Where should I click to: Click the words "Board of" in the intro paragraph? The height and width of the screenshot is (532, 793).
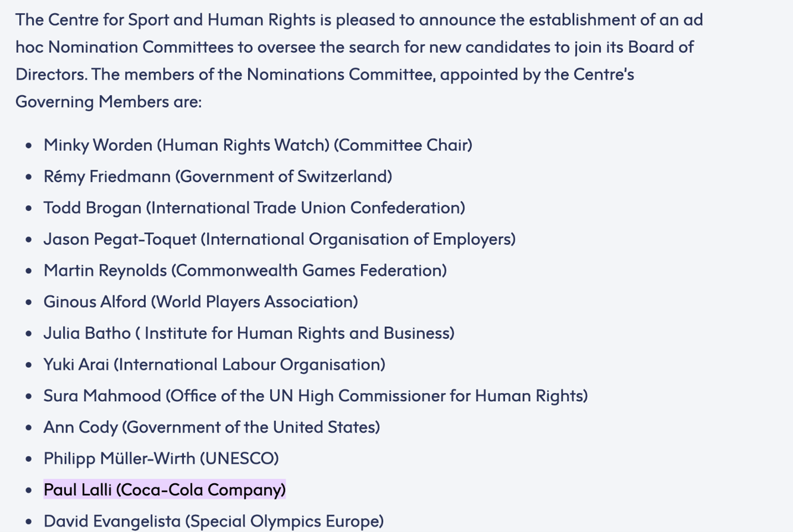660,47
